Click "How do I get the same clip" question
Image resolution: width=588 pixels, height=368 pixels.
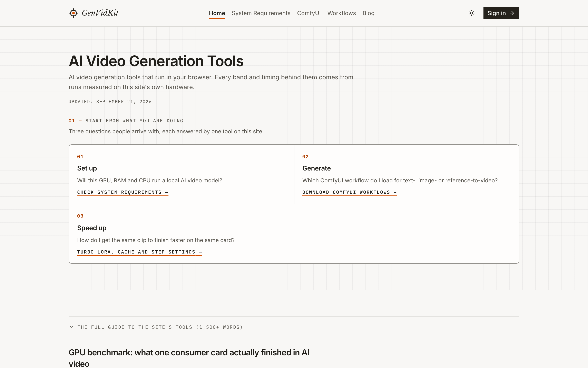click(x=156, y=240)
